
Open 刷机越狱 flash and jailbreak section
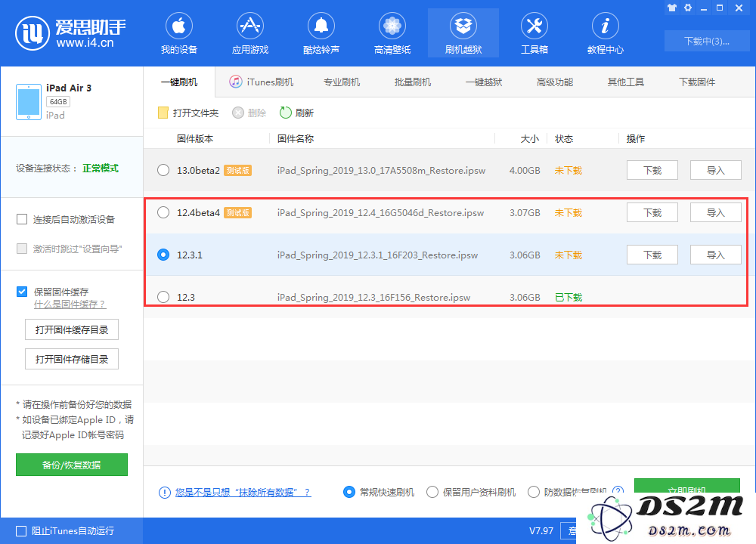[463, 32]
